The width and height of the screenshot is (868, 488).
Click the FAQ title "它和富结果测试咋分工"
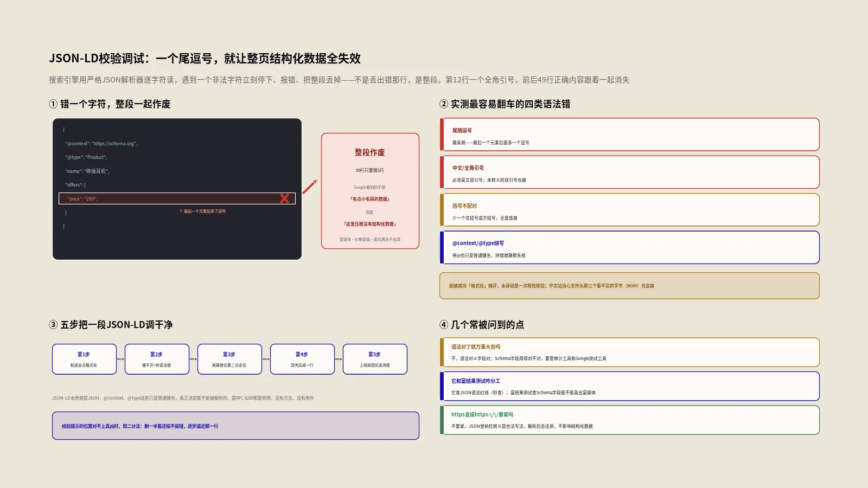(476, 381)
